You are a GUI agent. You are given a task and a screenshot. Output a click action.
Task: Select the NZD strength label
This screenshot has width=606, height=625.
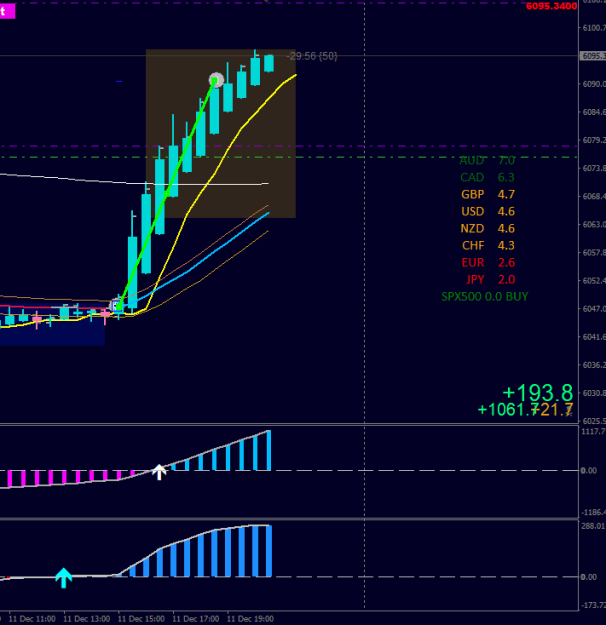pos(472,228)
